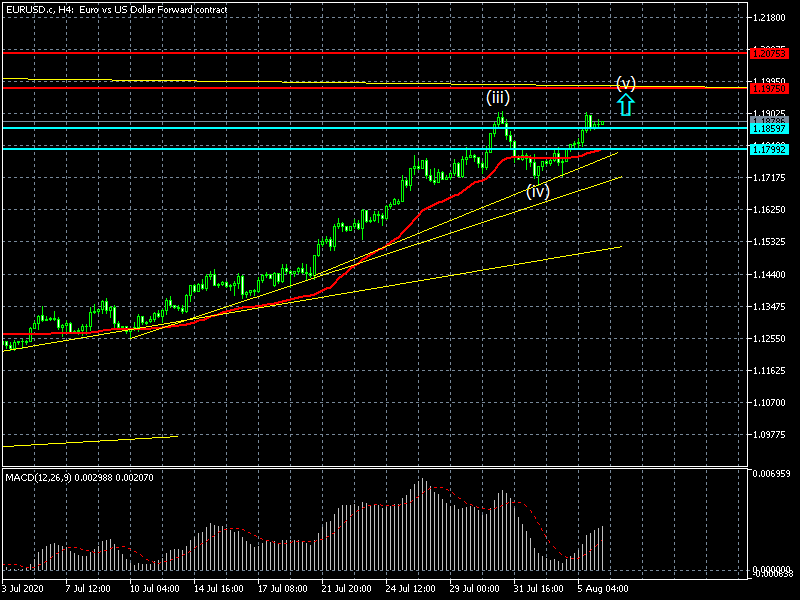Click 0.006959 on the MACD scale

point(770,472)
